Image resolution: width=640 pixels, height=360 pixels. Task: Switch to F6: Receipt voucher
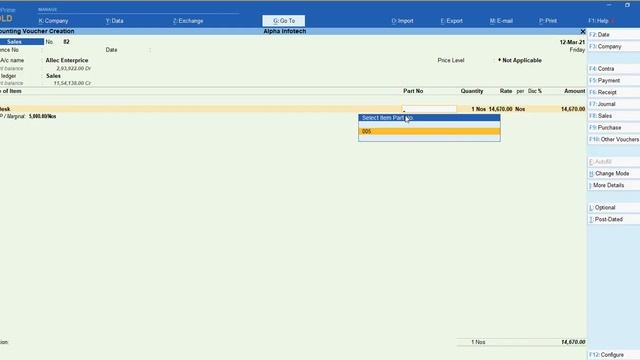(x=613, y=92)
